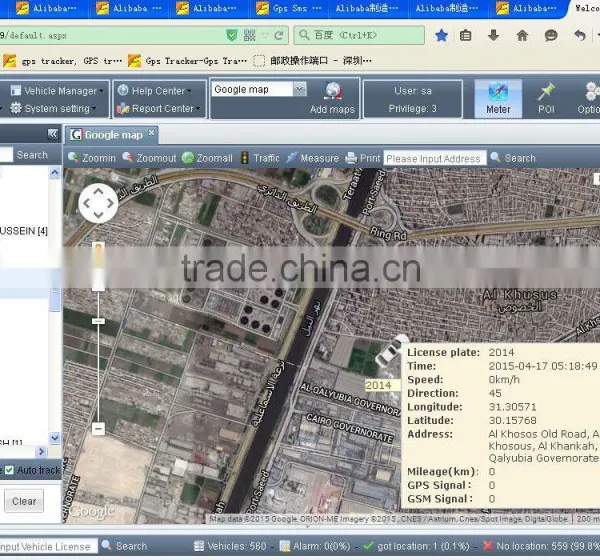Open the address bar history dropdown arrow
The image size is (600, 560).
click(265, 36)
